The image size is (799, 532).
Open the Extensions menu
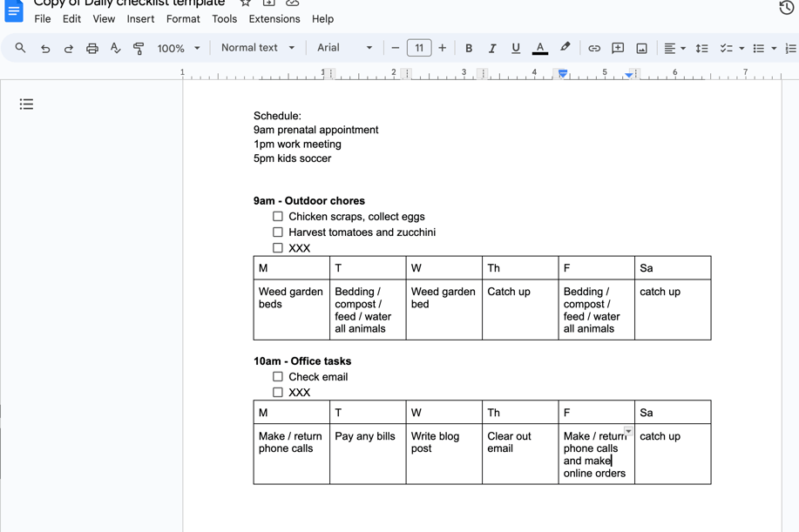tap(274, 19)
